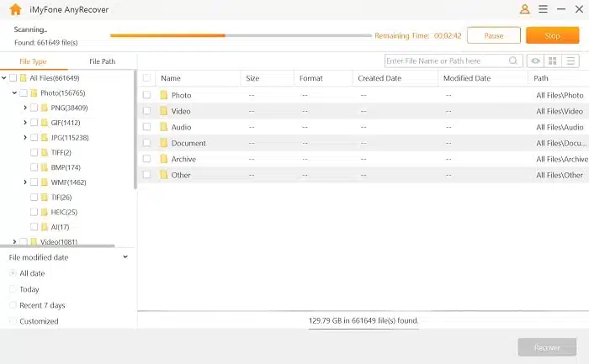This screenshot has width=589, height=364.
Task: Switch to the File Path tab
Action: pyautogui.click(x=102, y=61)
